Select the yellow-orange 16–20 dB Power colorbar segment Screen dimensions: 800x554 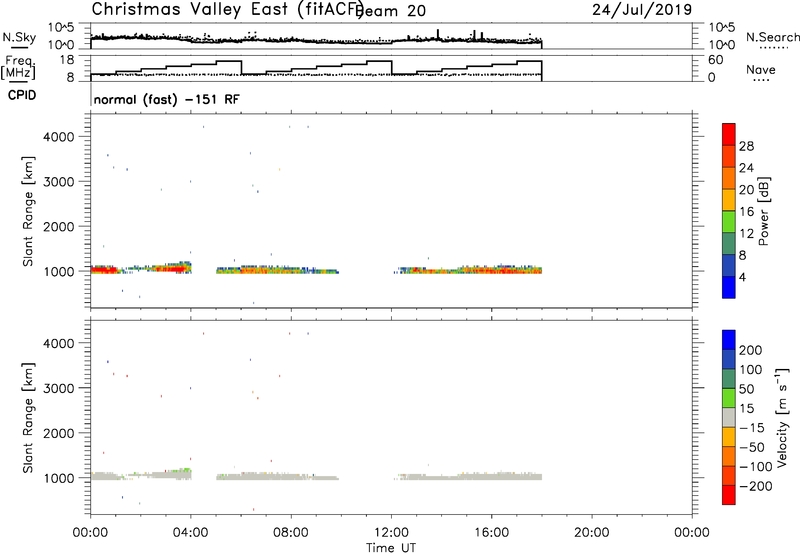[729, 200]
